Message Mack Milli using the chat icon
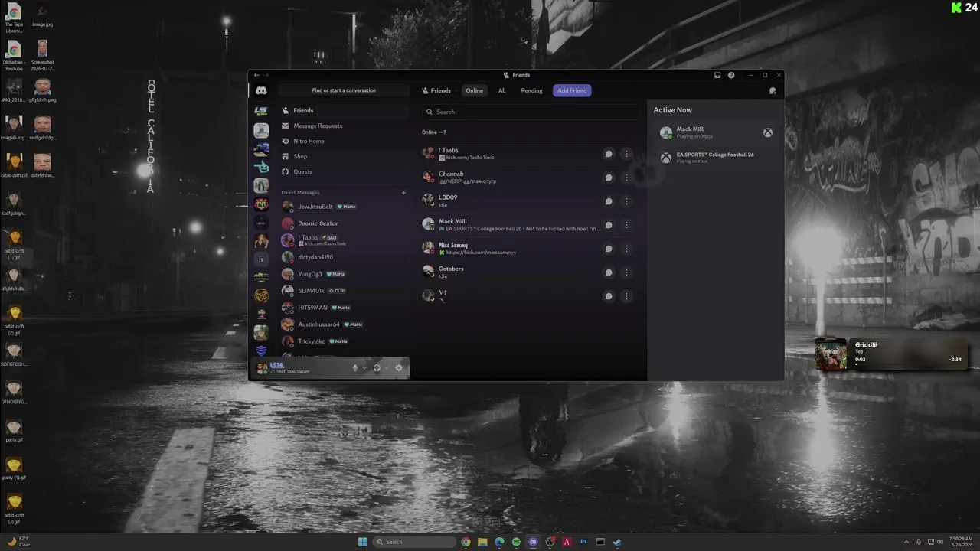This screenshot has width=980, height=551. tap(609, 225)
